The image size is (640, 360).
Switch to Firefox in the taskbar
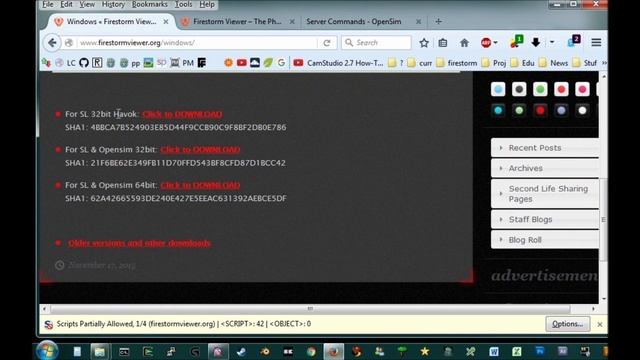click(333, 351)
